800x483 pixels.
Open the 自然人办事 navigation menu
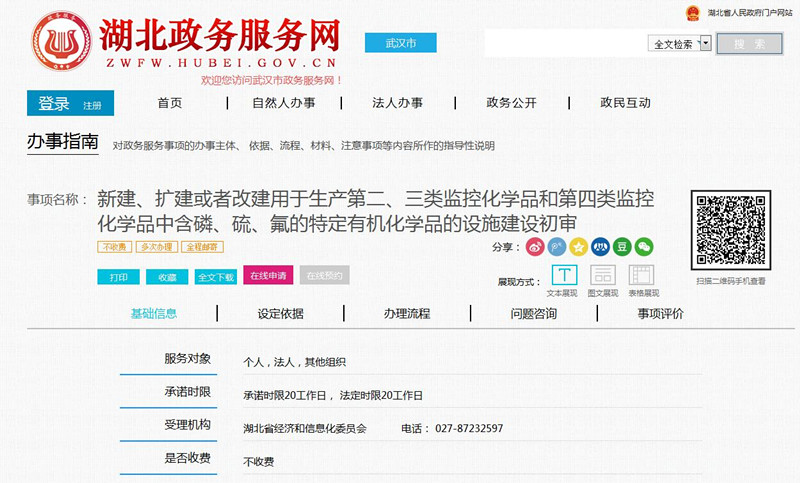click(x=283, y=103)
